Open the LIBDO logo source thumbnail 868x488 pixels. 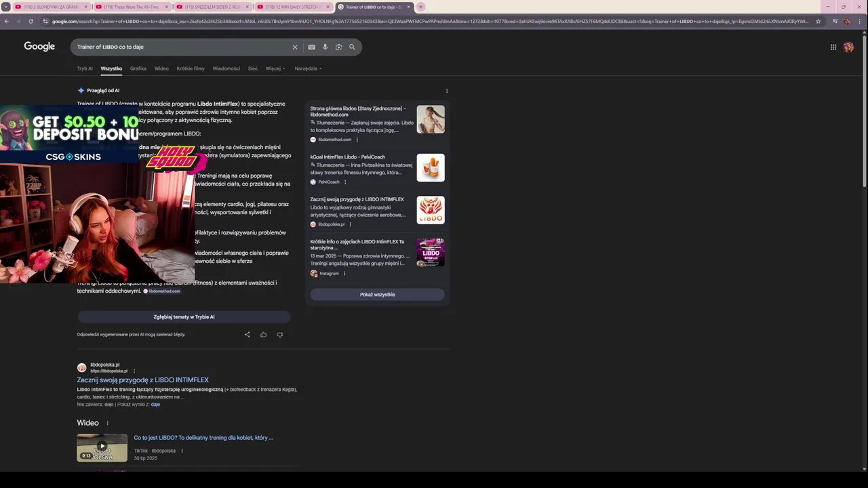431,210
